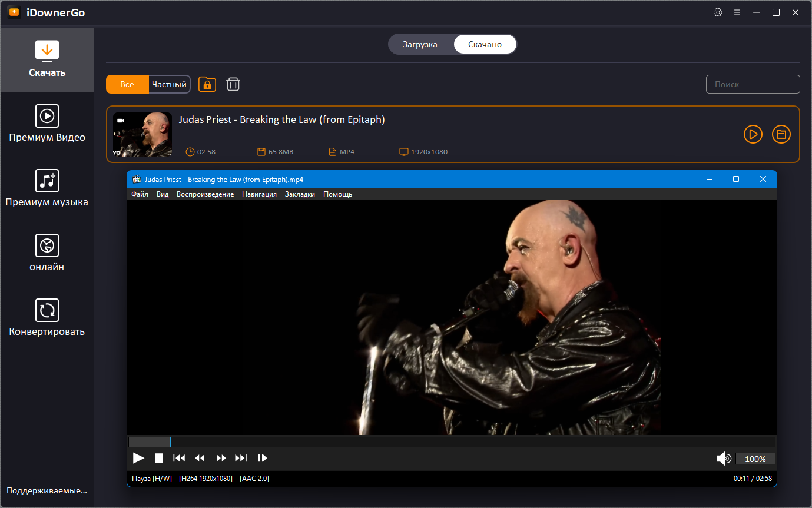The image size is (812, 508).
Task: Switch to the Скачано tab
Action: tap(485, 44)
